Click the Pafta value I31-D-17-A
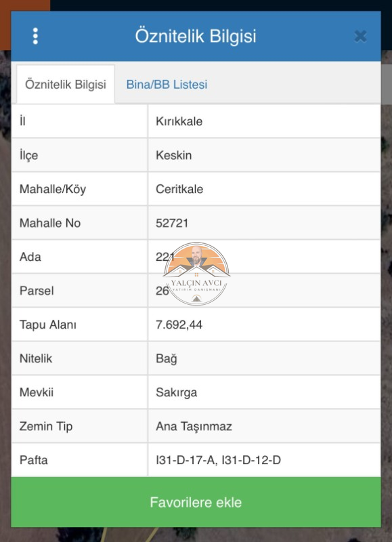Screen dimensions: 392x542 click(x=186, y=460)
